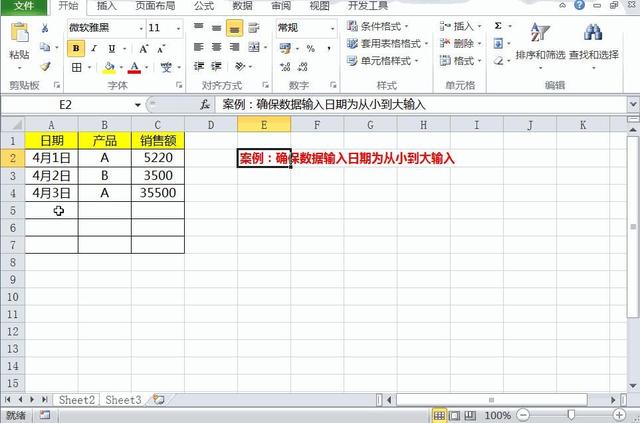Click 插入 button in cells group

[x=461, y=27]
